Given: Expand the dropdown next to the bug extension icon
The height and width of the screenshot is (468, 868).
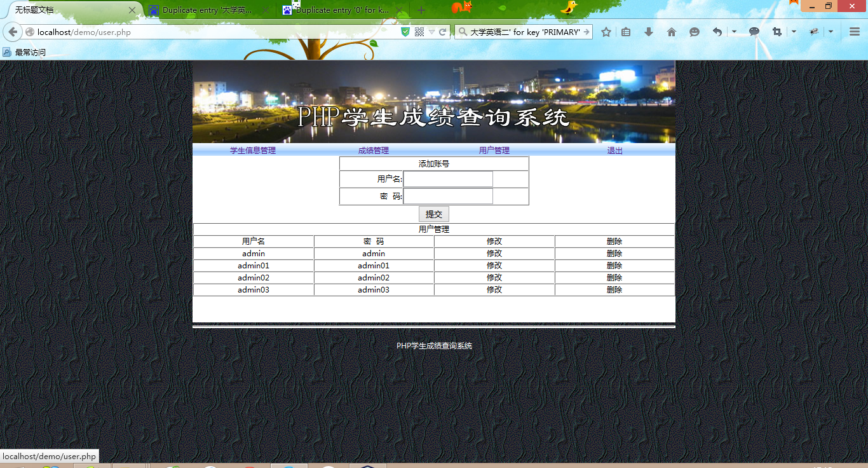Looking at the screenshot, I should (x=831, y=31).
